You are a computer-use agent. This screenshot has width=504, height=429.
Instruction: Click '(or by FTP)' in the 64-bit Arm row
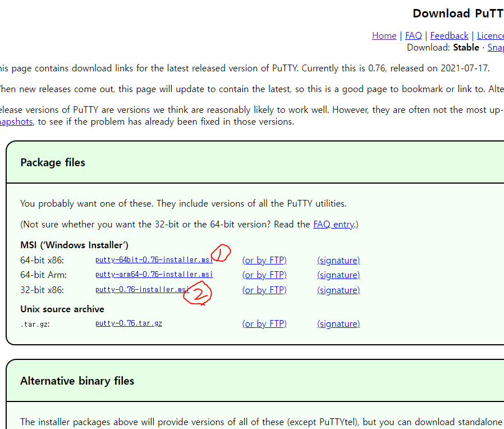pyautogui.click(x=264, y=275)
